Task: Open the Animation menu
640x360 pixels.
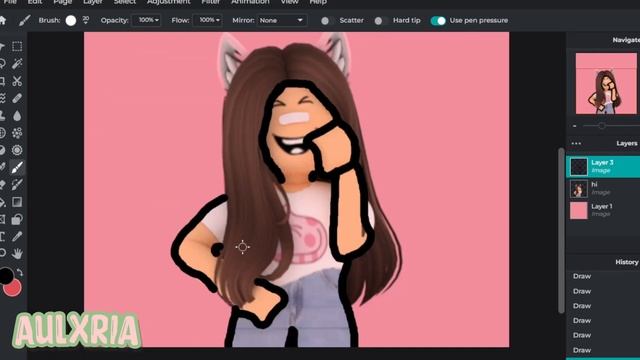Action: (x=250, y=2)
